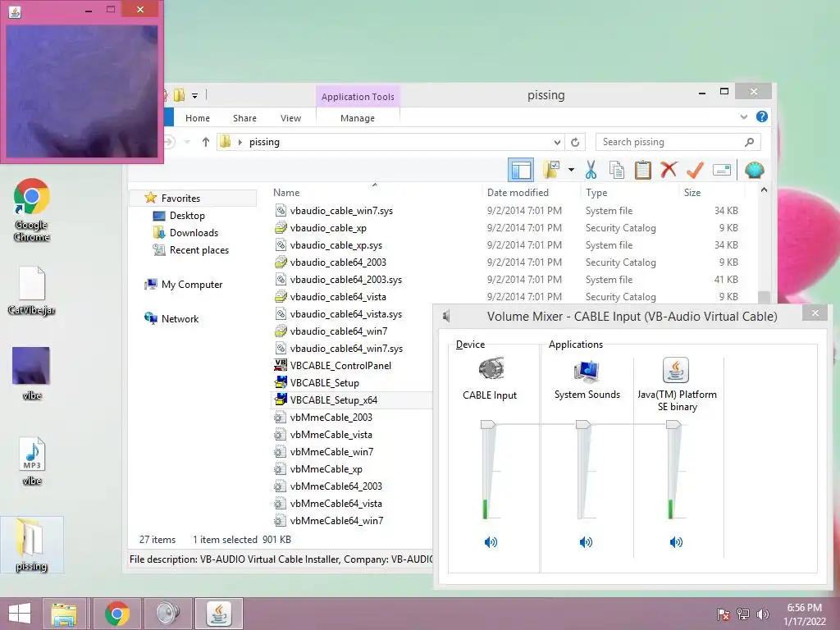Open the quick access toolbar customize dropdown
Image resolution: width=840 pixels, height=630 pixels.
195,95
